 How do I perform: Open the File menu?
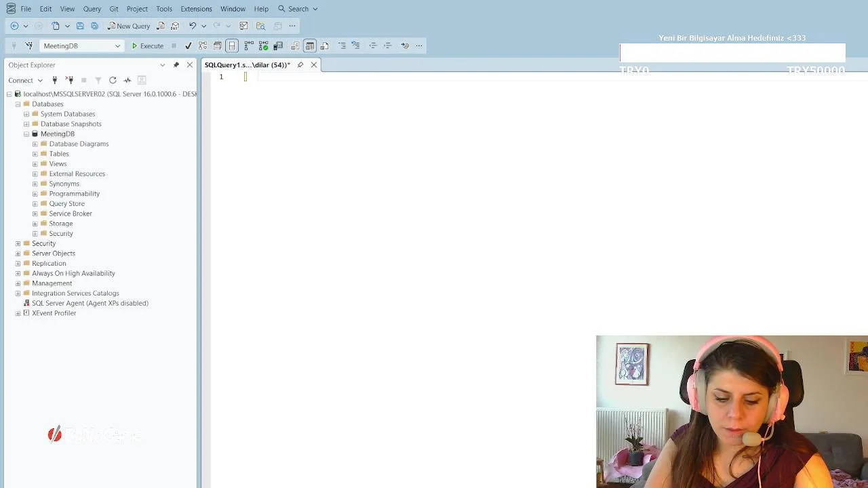point(26,9)
